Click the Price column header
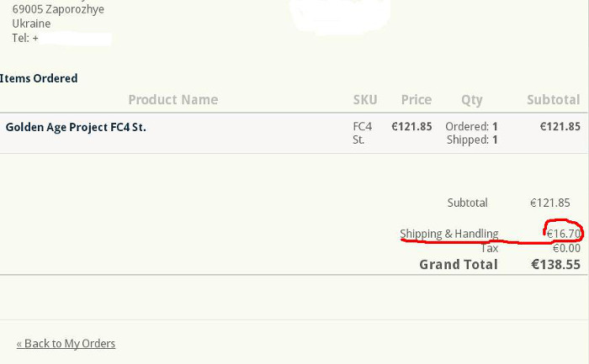Viewport: 589px width, 364px height. (416, 99)
